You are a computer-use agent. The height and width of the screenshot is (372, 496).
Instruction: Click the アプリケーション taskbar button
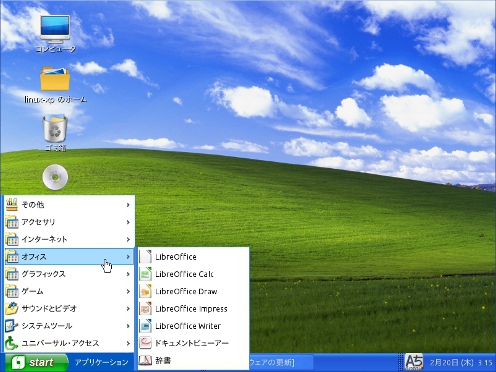101,362
